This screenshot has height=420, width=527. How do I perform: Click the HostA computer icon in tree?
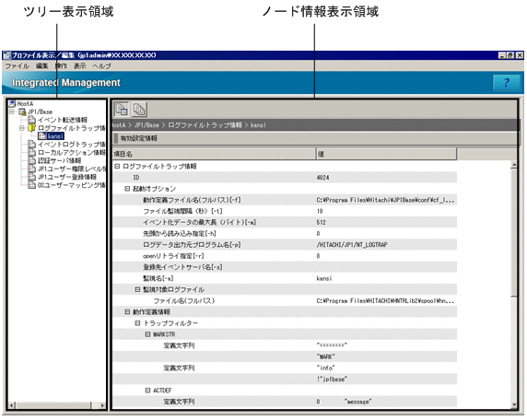[12, 103]
